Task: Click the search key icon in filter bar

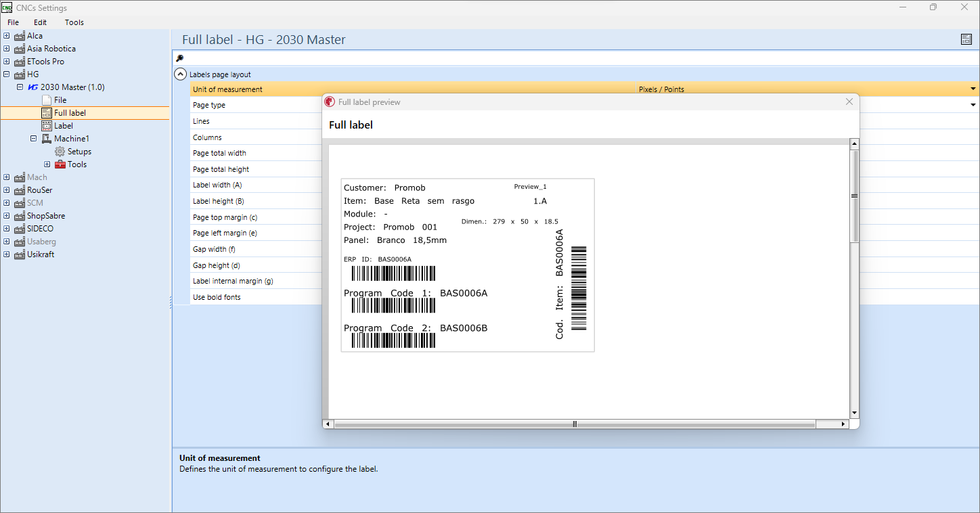Action: coord(179,58)
